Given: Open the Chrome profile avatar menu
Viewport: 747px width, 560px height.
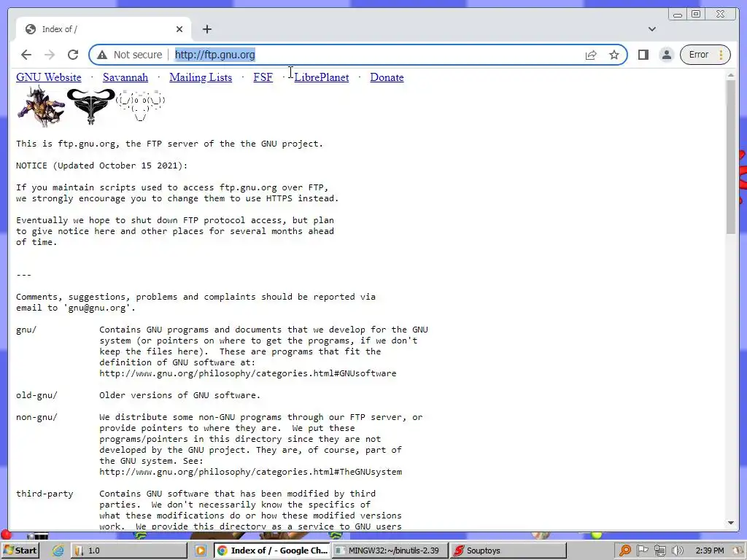Looking at the screenshot, I should tap(667, 55).
